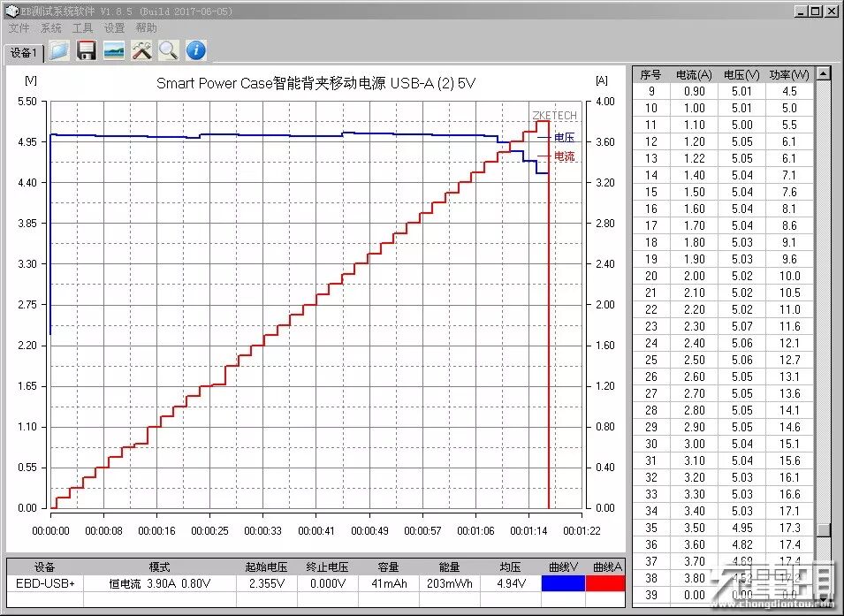Click the 终止电压 header cell

(327, 567)
